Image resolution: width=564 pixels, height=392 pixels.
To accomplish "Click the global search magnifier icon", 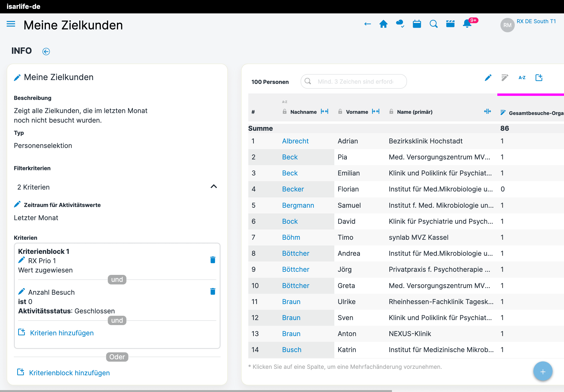I will [433, 24].
